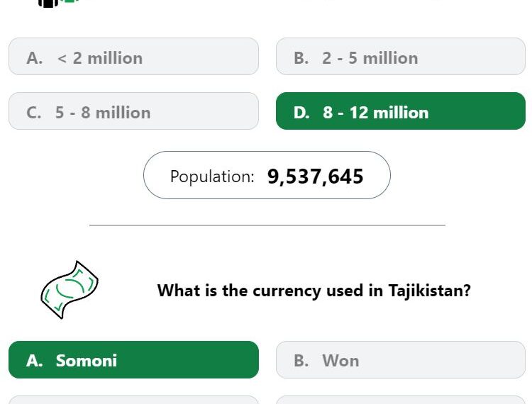532x404 pixels.
Task: Pick the B. Won currency option
Action: point(401,359)
